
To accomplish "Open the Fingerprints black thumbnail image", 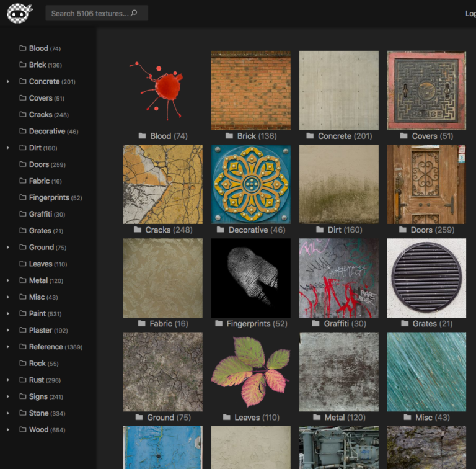I will 250,278.
